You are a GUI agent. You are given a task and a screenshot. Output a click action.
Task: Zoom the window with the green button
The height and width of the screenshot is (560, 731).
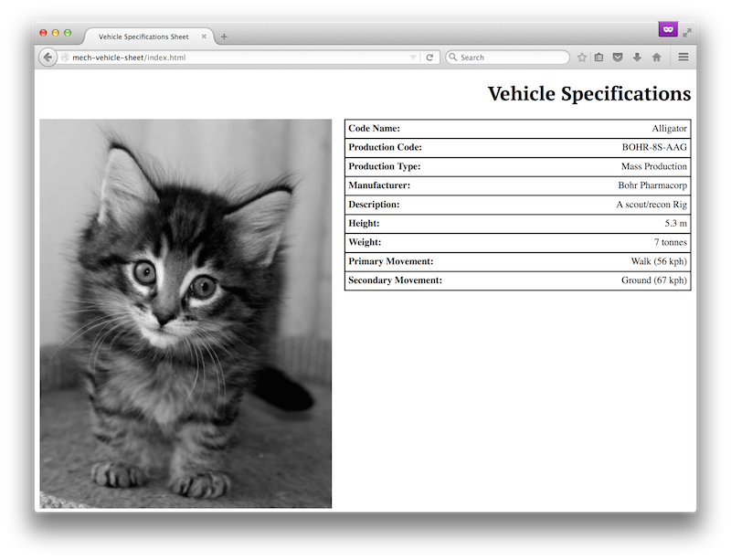(68, 33)
